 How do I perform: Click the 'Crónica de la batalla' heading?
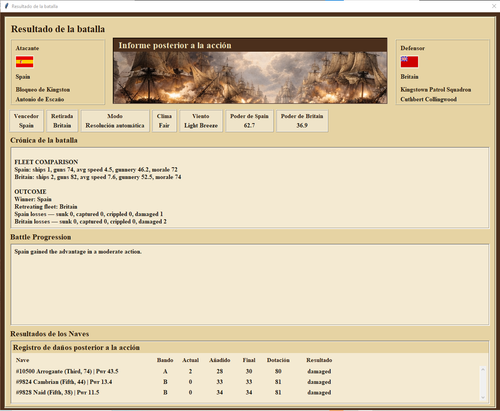[44, 140]
